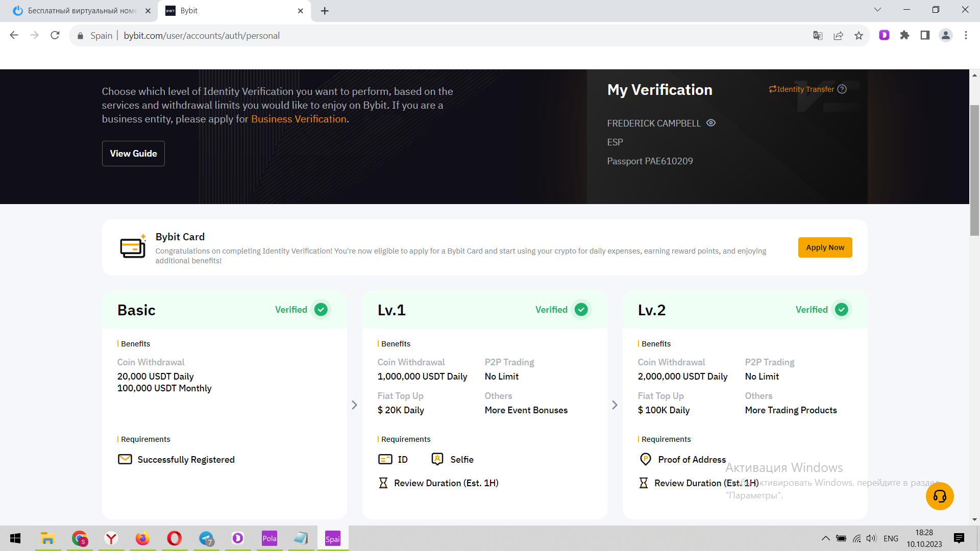Image resolution: width=980 pixels, height=551 pixels.
Task: Open the browser side panel icon
Action: 925,35
